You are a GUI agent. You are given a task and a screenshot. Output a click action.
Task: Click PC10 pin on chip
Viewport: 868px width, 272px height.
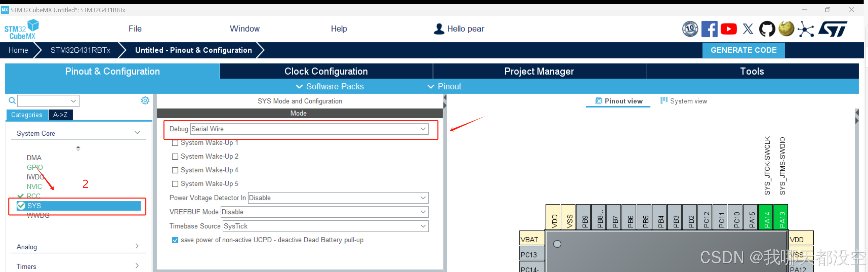pos(735,217)
